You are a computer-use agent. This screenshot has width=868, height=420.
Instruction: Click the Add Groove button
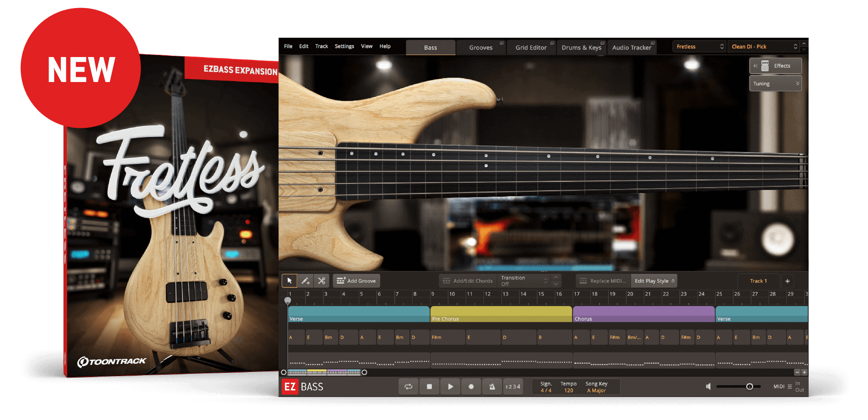356,281
